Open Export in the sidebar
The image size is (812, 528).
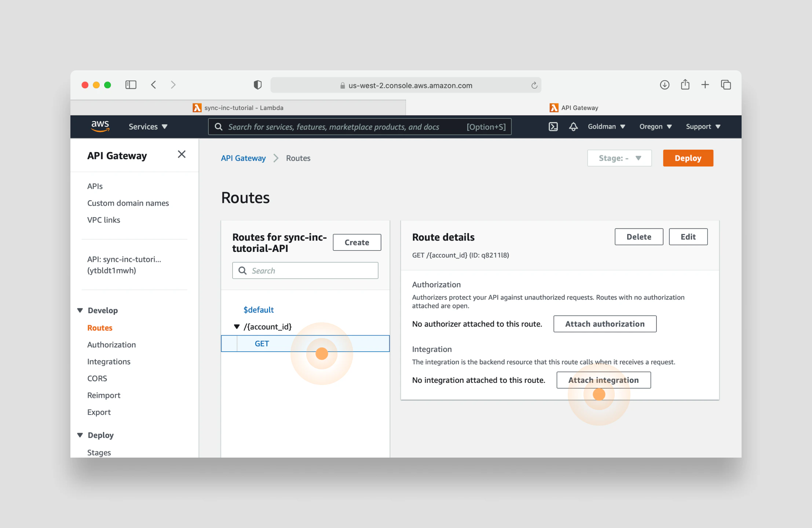(x=99, y=412)
